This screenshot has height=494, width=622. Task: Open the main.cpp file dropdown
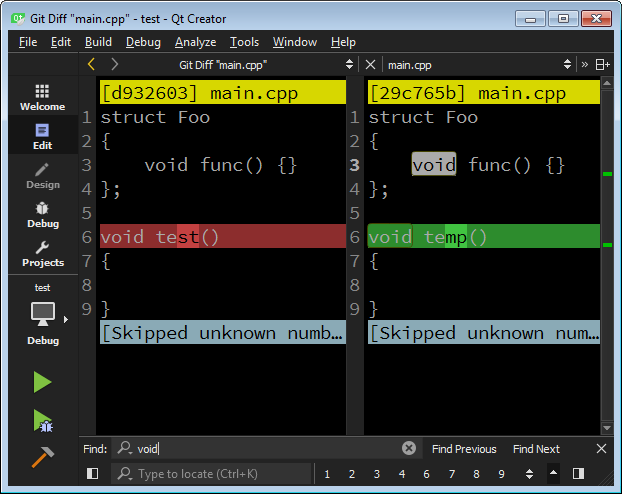pos(567,64)
